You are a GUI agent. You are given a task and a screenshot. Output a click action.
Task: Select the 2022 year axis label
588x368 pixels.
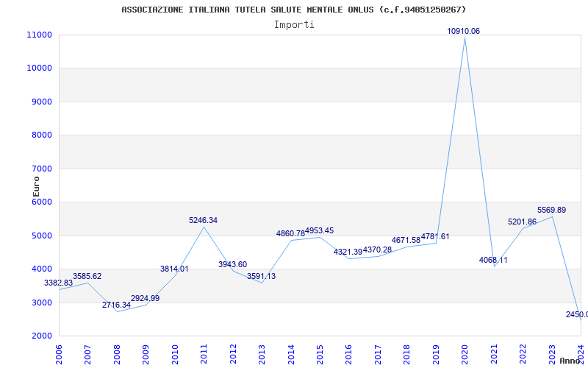pyautogui.click(x=523, y=354)
